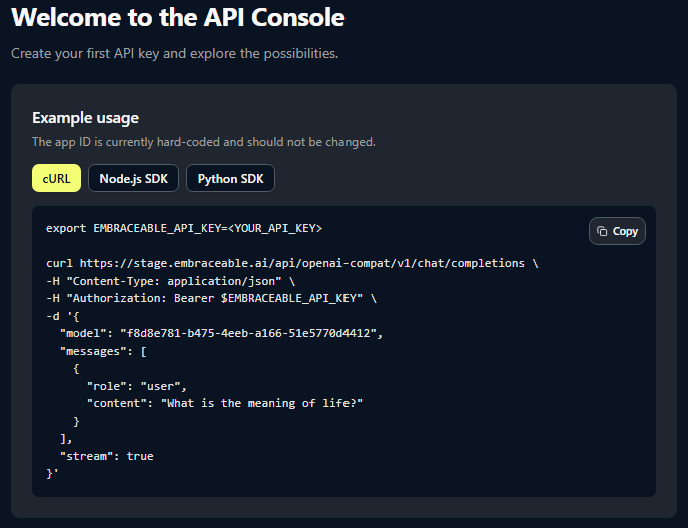The image size is (688, 528).
Task: Switch to the cURL tab
Action: point(56,178)
